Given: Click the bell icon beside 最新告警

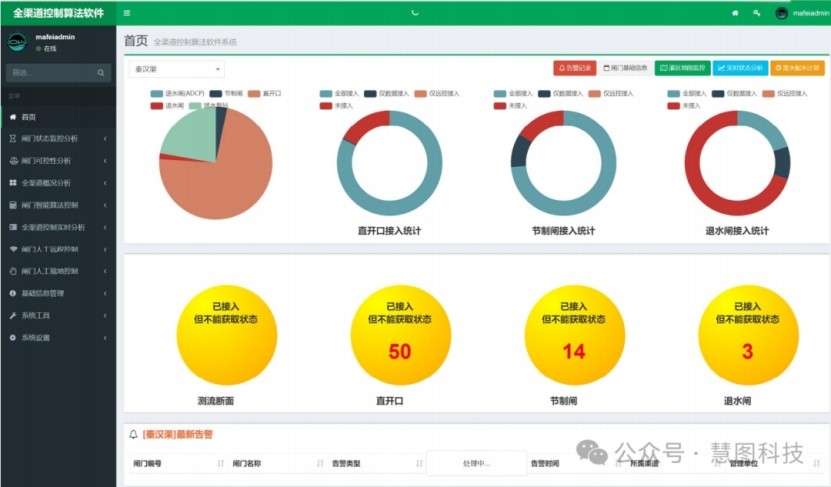Looking at the screenshot, I should 134,435.
